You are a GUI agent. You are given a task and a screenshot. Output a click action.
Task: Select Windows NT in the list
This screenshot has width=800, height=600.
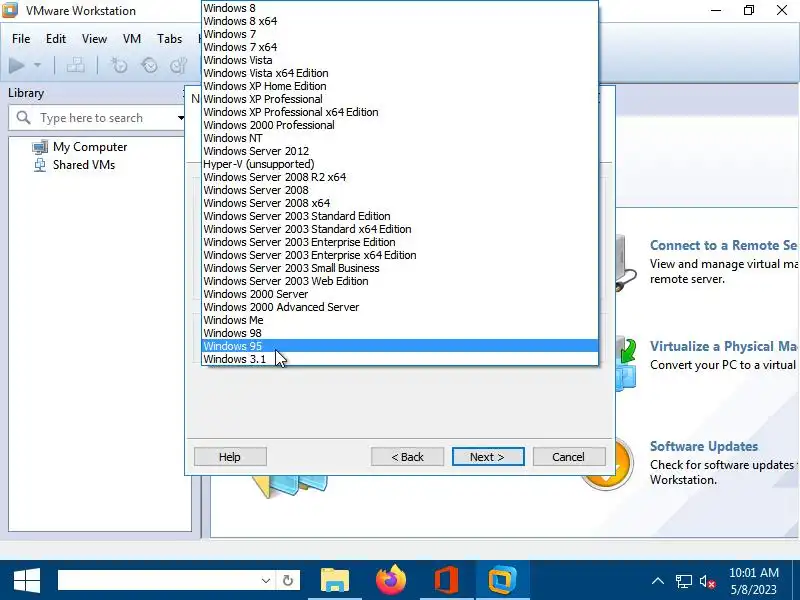tap(399, 138)
